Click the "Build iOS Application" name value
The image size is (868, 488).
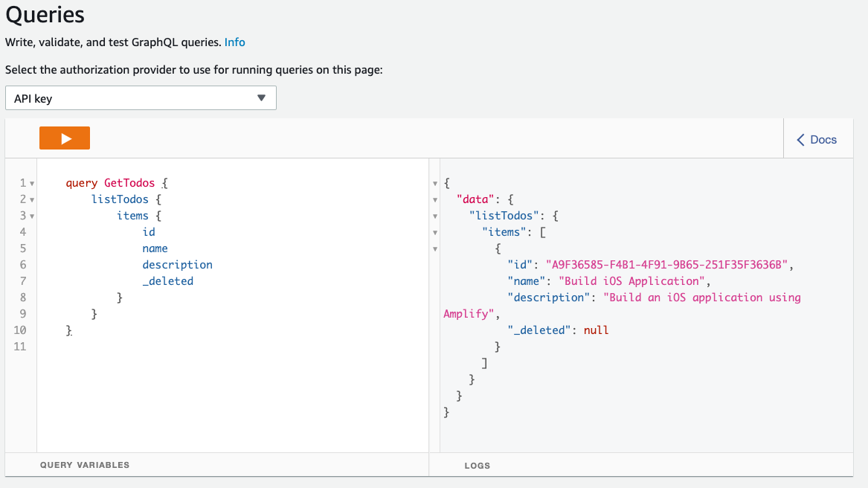[631, 281]
